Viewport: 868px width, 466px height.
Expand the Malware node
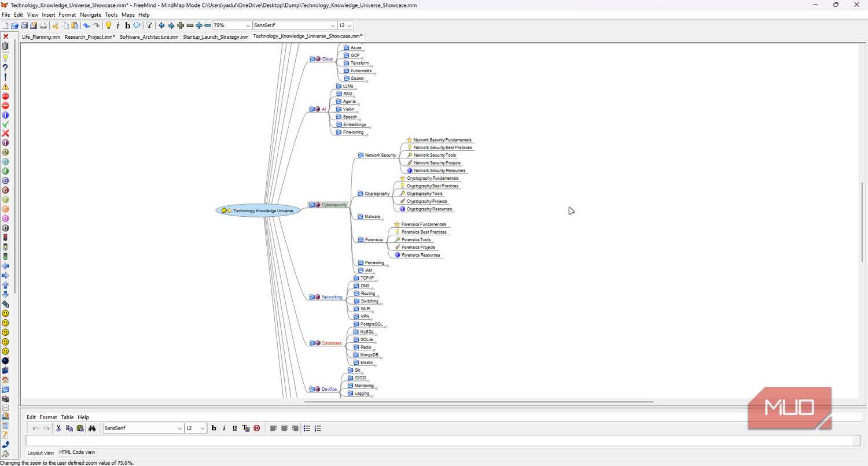(x=369, y=217)
